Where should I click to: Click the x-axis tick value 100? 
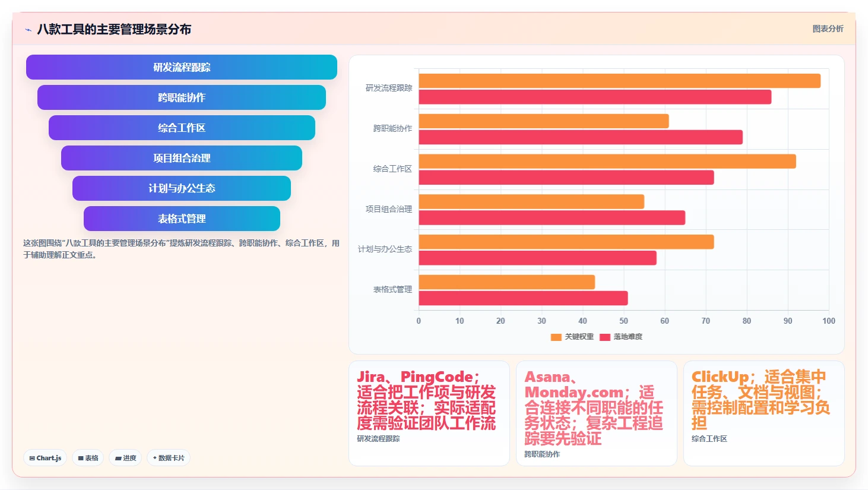pyautogui.click(x=829, y=321)
